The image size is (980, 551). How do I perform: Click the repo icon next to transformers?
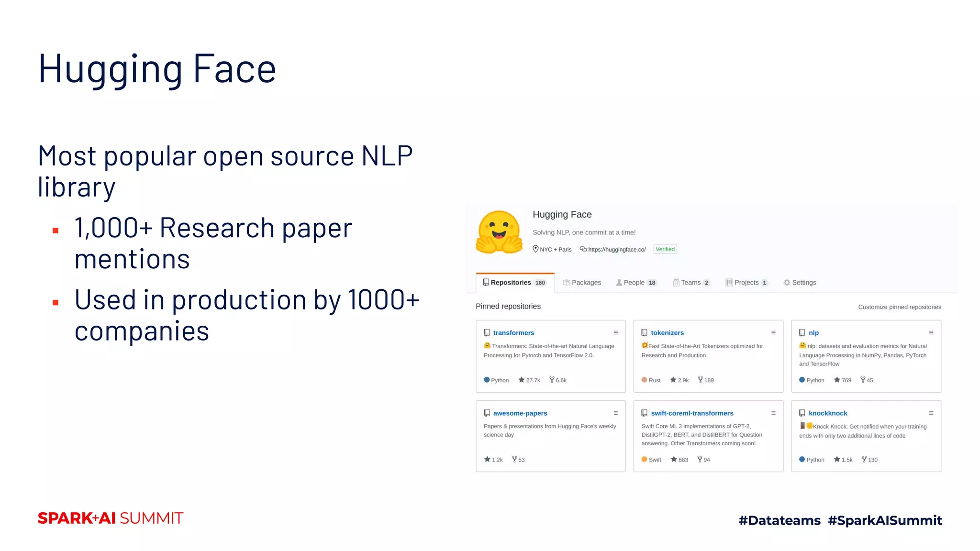[487, 333]
